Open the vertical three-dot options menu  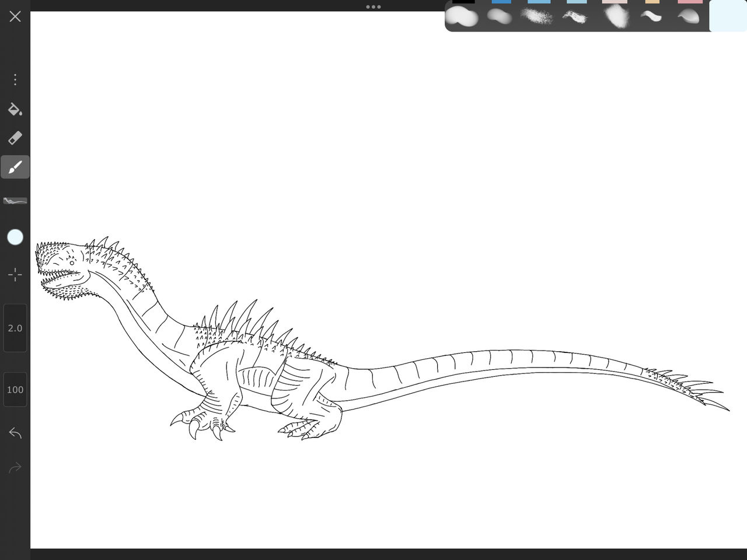pos(15,79)
